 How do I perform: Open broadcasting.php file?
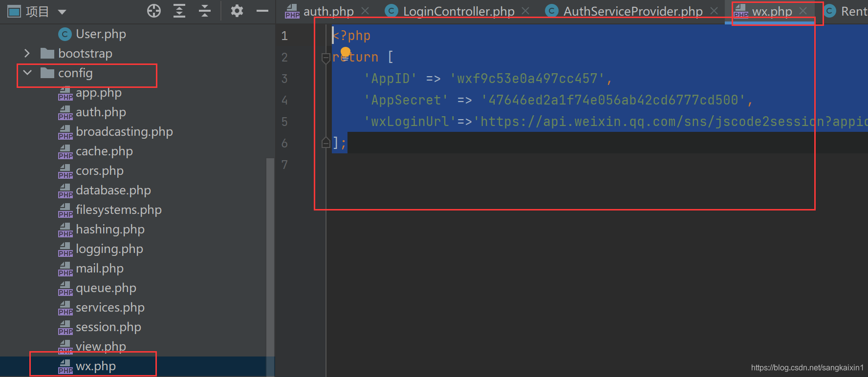coord(124,132)
